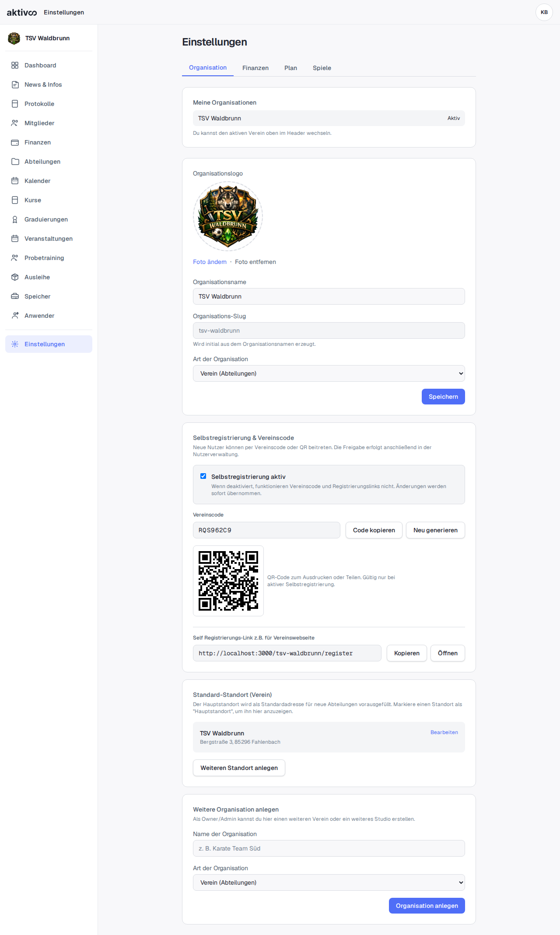Switch to the Finanzen tab
Screen dimensions: 560x935
pos(255,68)
